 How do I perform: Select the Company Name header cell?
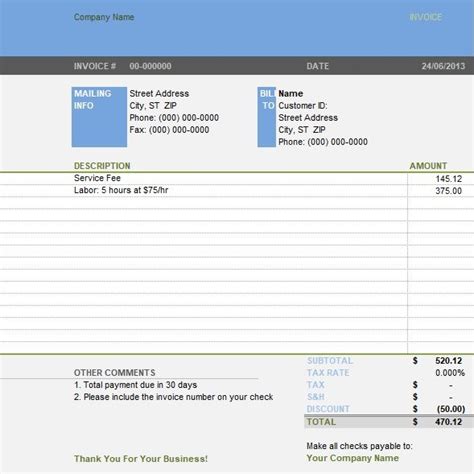click(x=104, y=17)
